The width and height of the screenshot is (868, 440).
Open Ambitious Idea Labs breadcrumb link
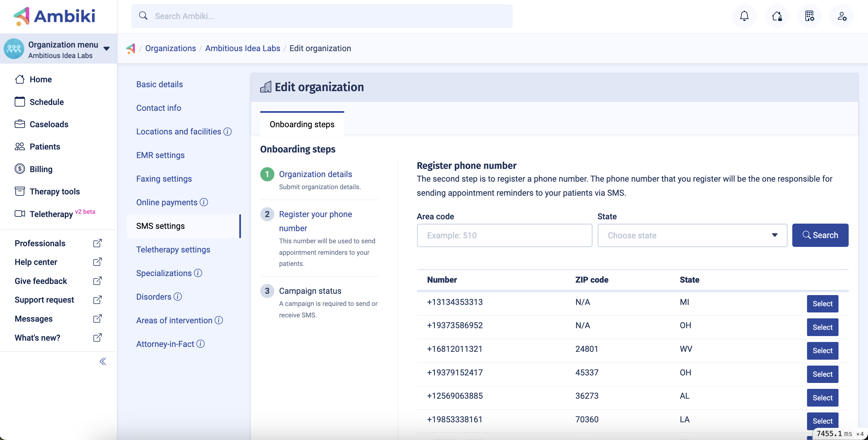pyautogui.click(x=243, y=49)
